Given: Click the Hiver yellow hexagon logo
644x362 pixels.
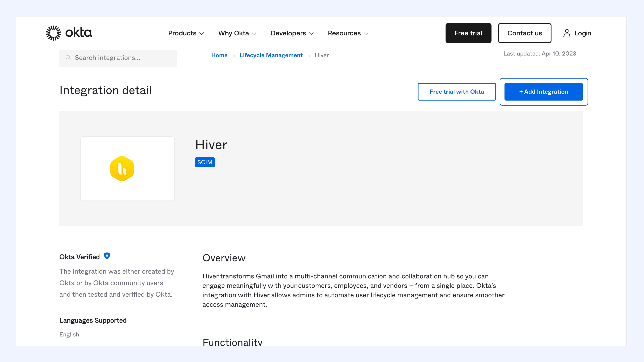Looking at the screenshot, I should pyautogui.click(x=122, y=168).
